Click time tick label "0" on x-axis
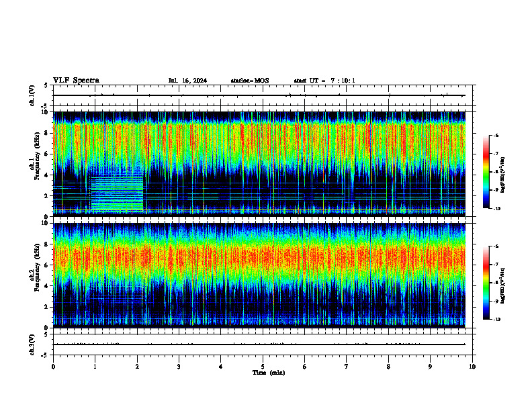Screen dimensions: 532x411 pos(53,367)
